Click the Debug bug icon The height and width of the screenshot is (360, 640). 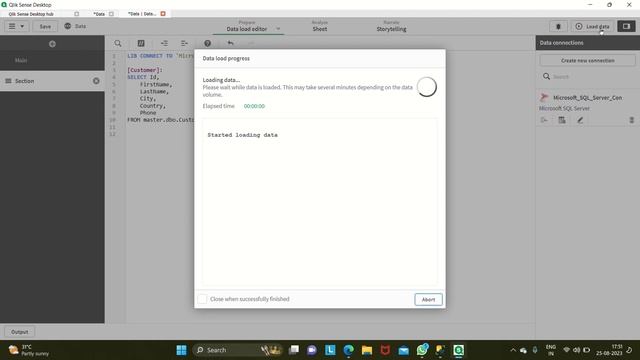tap(558, 27)
